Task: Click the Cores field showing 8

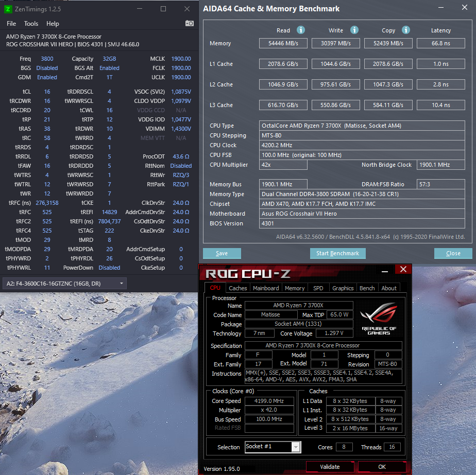Action: pos(344,447)
